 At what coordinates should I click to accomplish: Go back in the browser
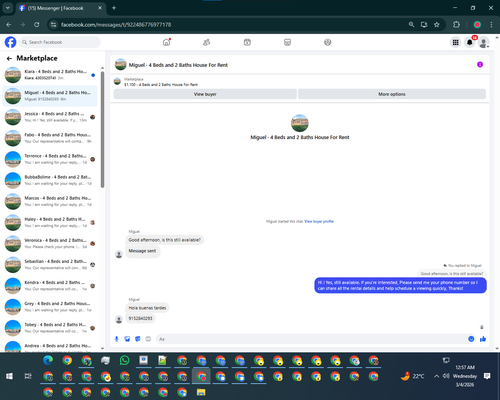pos(9,25)
